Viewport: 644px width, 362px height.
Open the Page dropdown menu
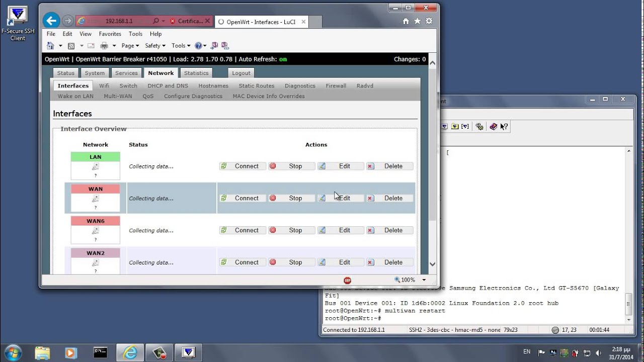pos(130,46)
